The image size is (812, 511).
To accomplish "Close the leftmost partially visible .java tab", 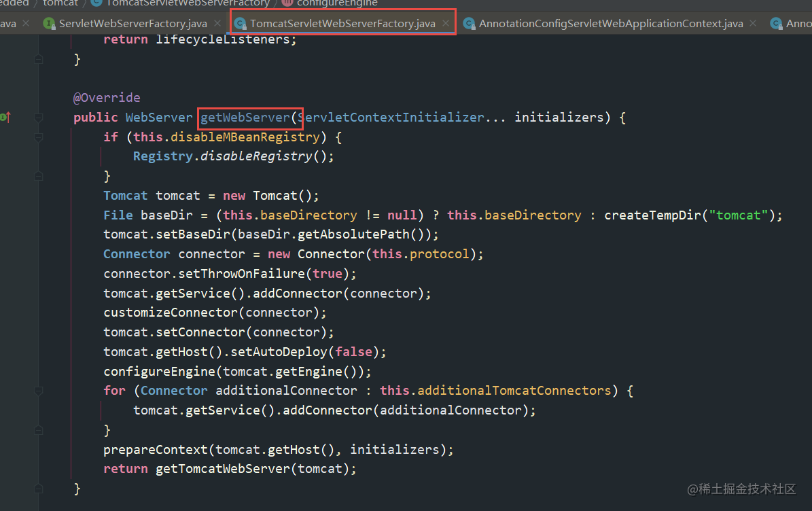I will (26, 23).
